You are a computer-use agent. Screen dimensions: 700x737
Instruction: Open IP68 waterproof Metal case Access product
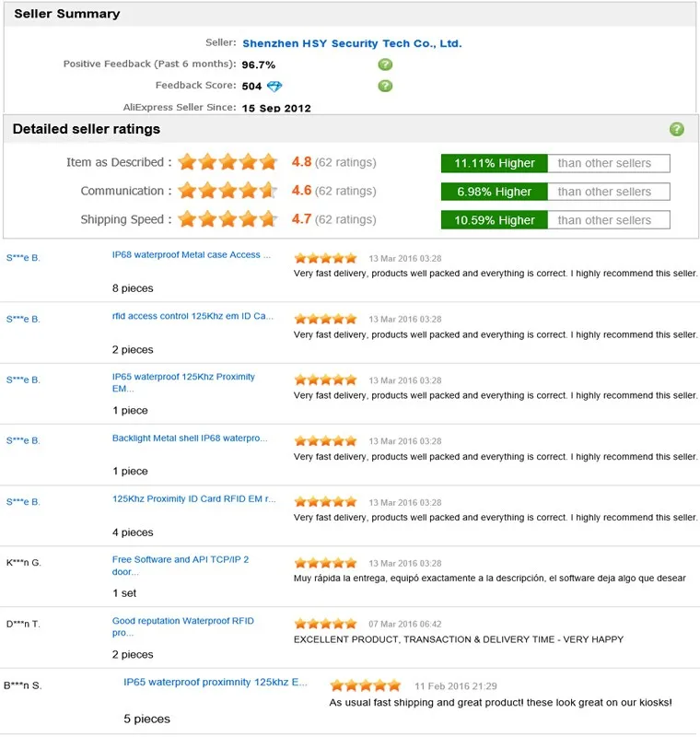[x=192, y=255]
